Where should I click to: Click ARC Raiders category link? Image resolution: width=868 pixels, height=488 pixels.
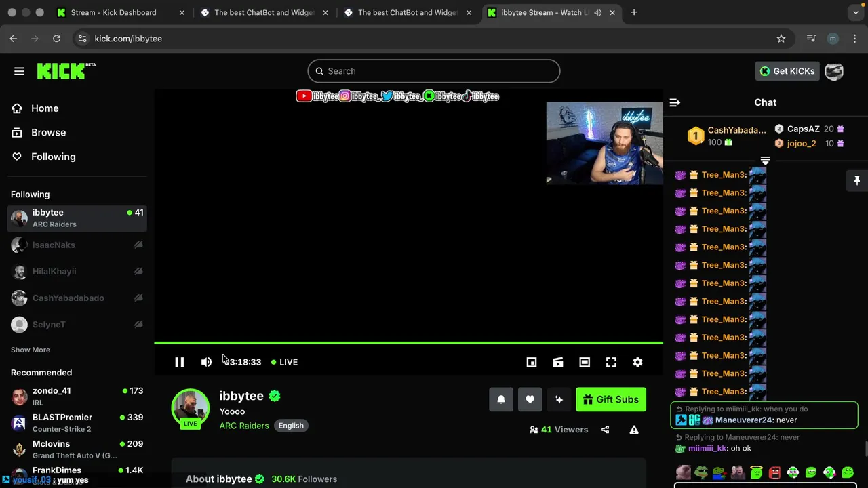point(244,426)
